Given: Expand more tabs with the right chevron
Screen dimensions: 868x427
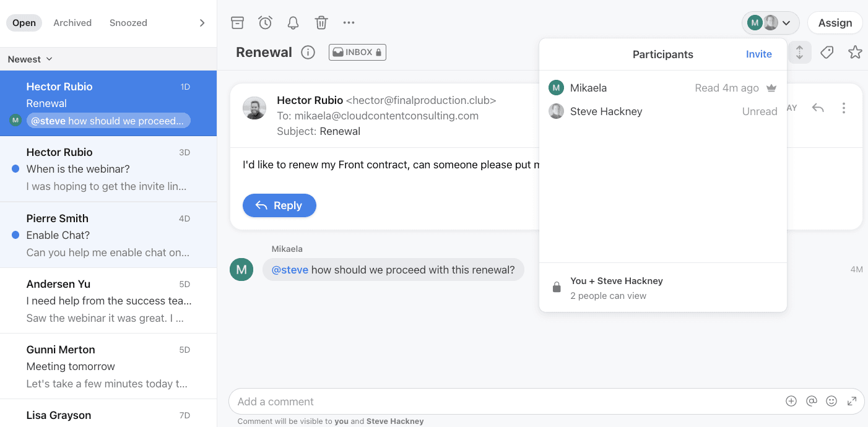Looking at the screenshot, I should (202, 23).
